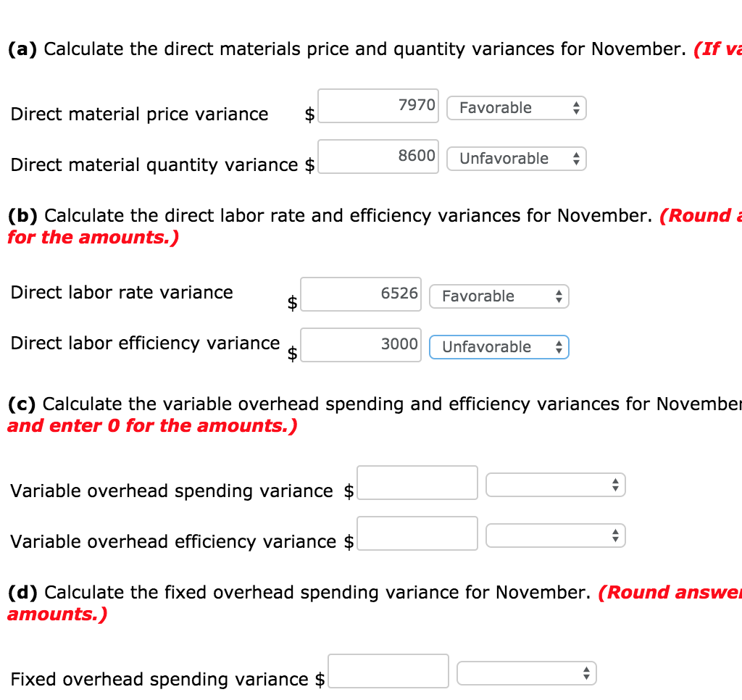The width and height of the screenshot is (742, 700).
Task: Open the Unfavorable dropdown for direct material quantity variance
Action: 516,158
